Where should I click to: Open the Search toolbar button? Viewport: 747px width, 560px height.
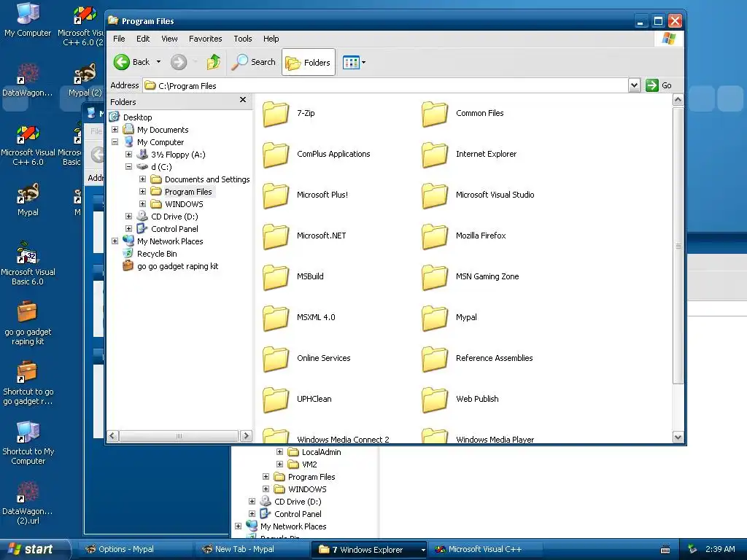(253, 62)
